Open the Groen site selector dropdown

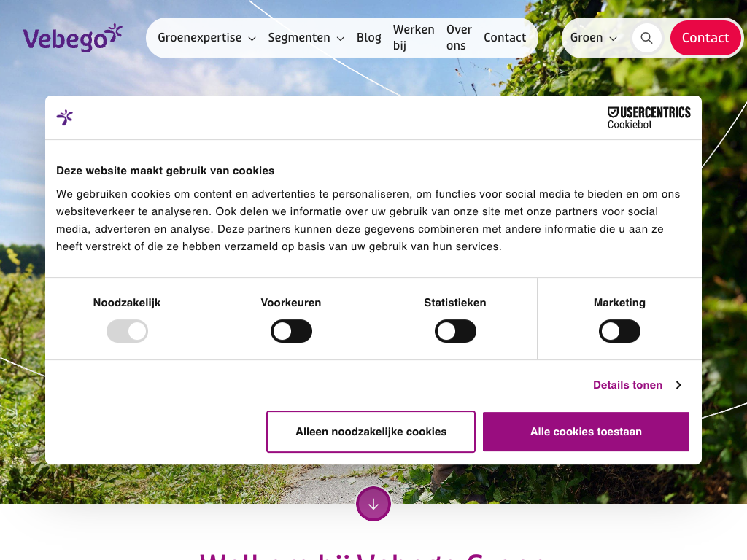[593, 38]
